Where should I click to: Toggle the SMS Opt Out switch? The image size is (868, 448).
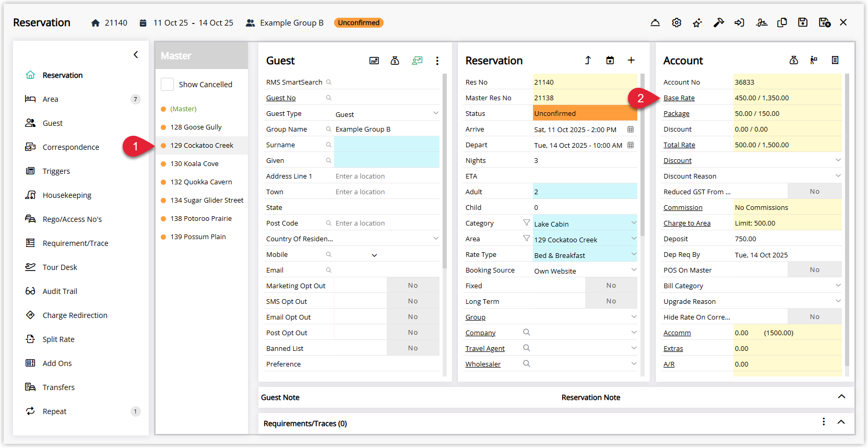(x=413, y=301)
